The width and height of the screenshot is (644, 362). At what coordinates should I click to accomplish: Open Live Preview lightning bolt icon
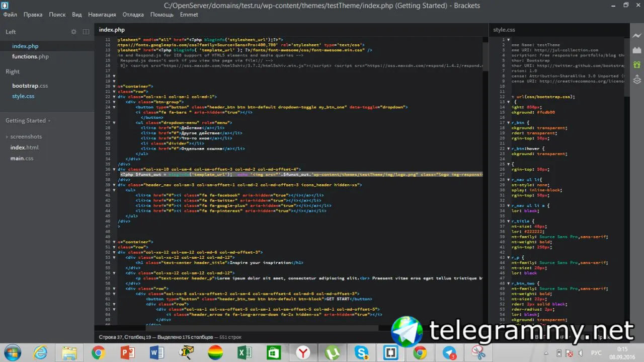click(x=636, y=36)
